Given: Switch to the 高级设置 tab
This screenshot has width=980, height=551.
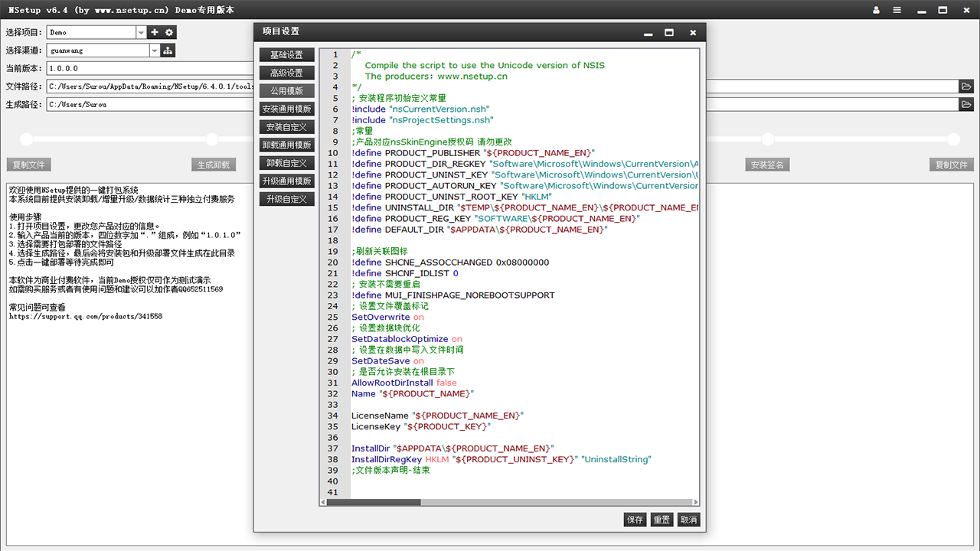Looking at the screenshot, I should (286, 73).
